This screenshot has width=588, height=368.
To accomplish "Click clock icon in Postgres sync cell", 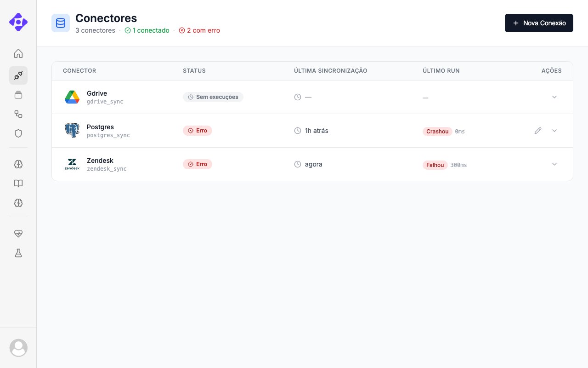I will [x=298, y=131].
